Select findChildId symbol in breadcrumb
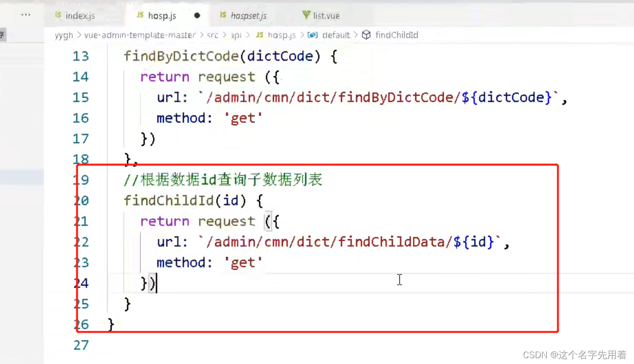Viewport: 634px width, 364px height. 396,35
